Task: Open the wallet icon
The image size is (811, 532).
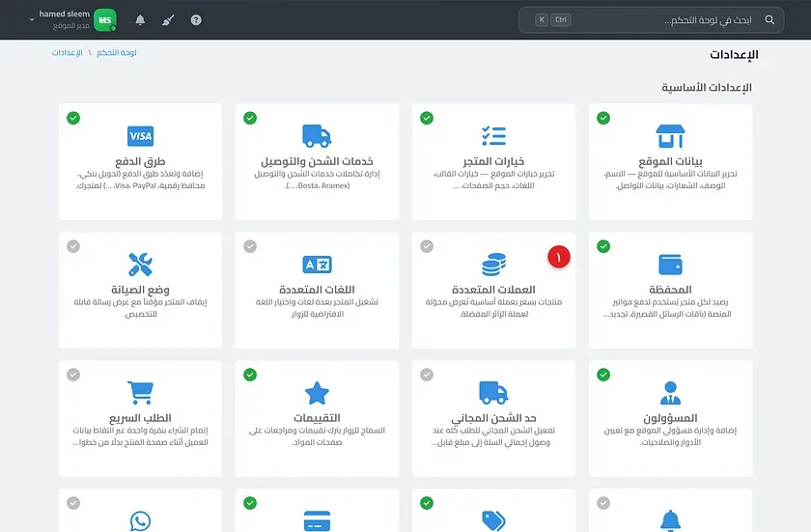Action: click(670, 265)
